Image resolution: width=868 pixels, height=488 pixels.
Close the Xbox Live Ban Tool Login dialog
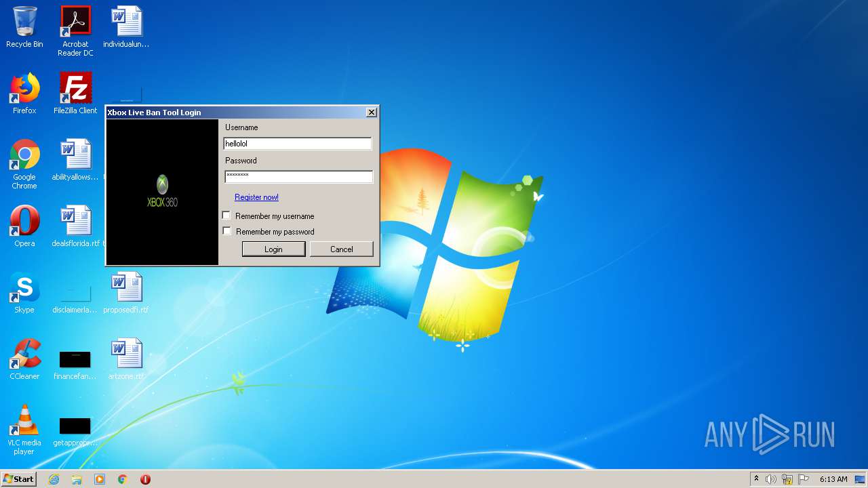pos(372,113)
